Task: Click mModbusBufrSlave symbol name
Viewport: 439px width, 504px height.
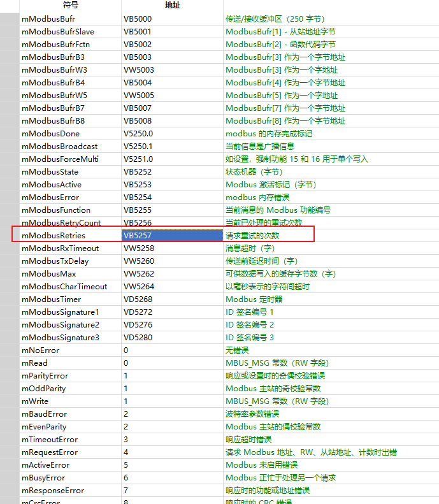Action: coord(58,32)
